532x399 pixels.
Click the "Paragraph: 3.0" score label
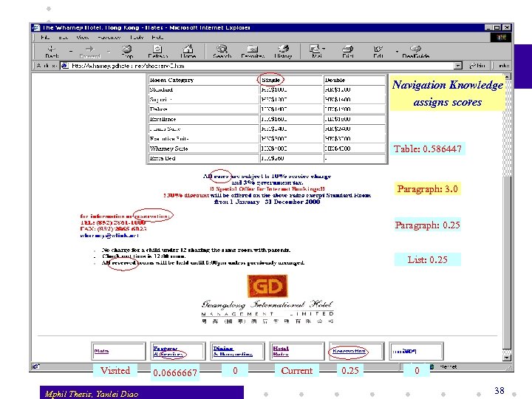(428, 188)
